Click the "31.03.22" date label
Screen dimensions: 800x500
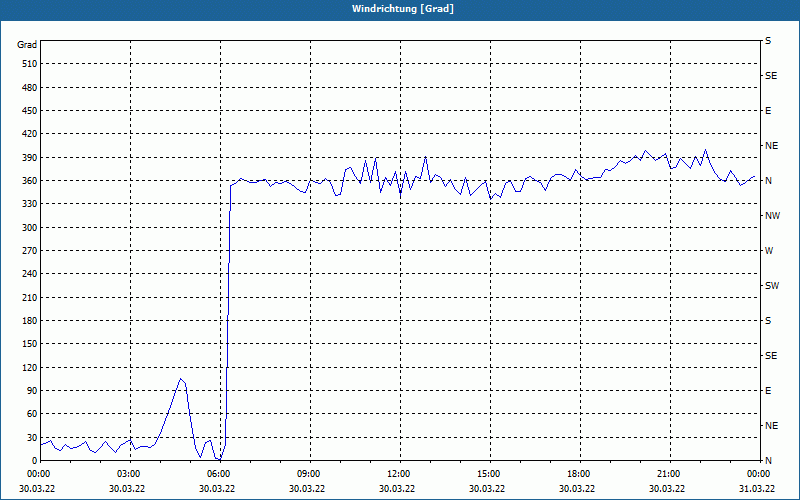(757, 488)
